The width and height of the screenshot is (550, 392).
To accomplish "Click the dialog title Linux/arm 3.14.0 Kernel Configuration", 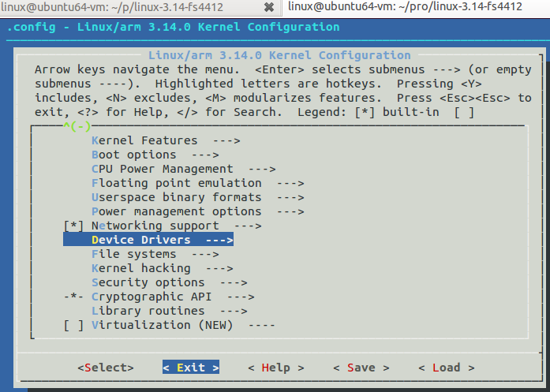I will point(279,55).
